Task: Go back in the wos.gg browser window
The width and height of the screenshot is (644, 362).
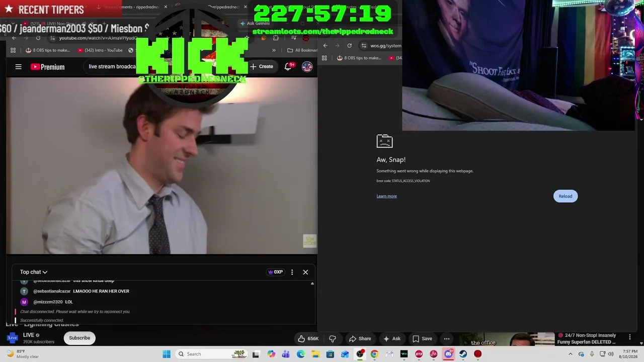Action: 326,46
